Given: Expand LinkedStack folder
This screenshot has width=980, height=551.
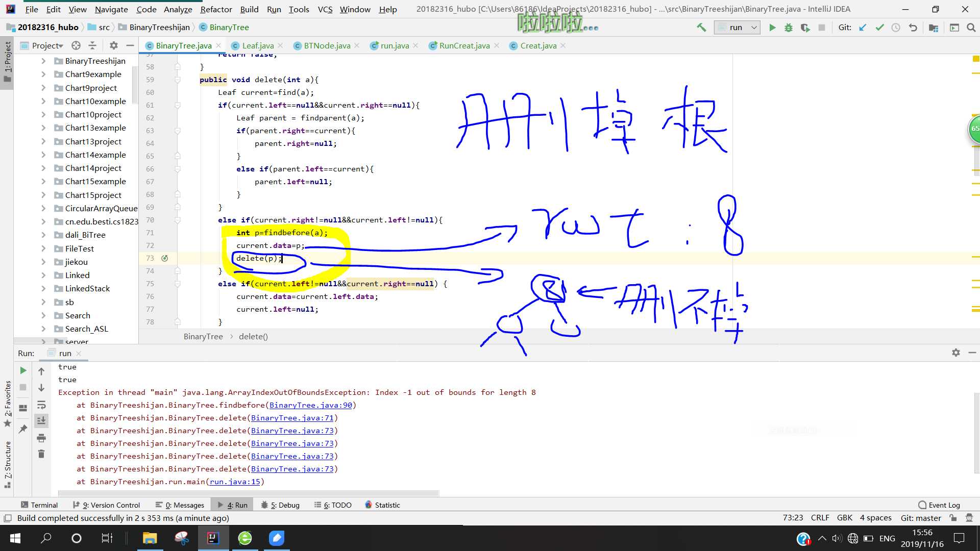Looking at the screenshot, I should pos(43,289).
